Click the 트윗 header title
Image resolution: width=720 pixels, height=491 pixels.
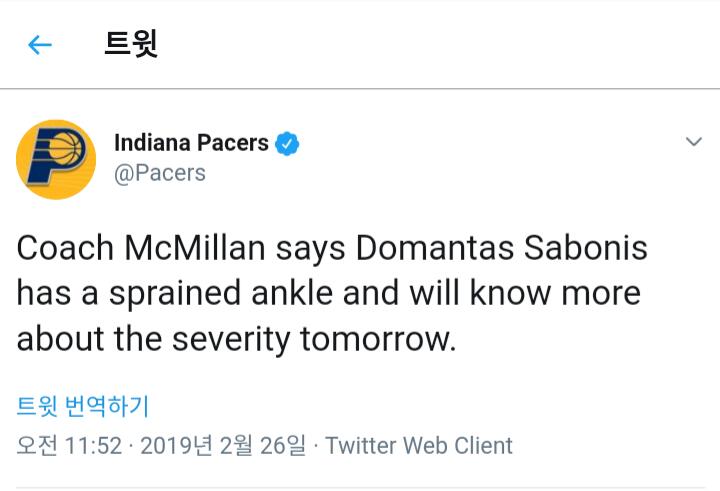pos(131,45)
